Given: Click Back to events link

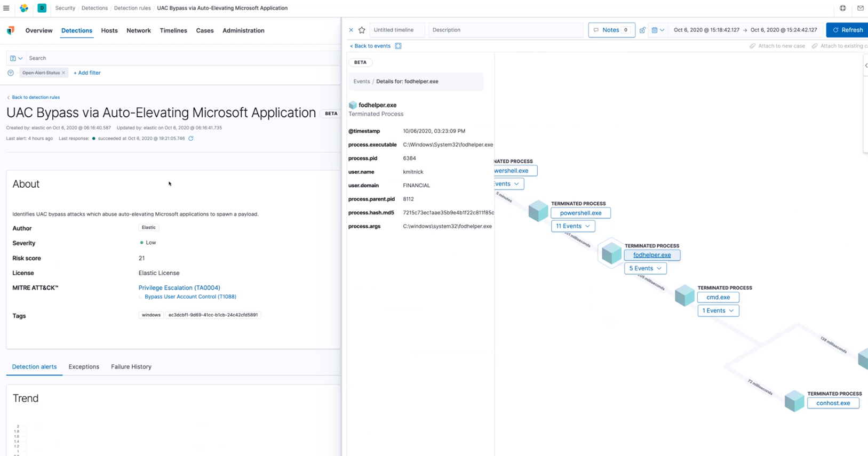Looking at the screenshot, I should (x=370, y=46).
